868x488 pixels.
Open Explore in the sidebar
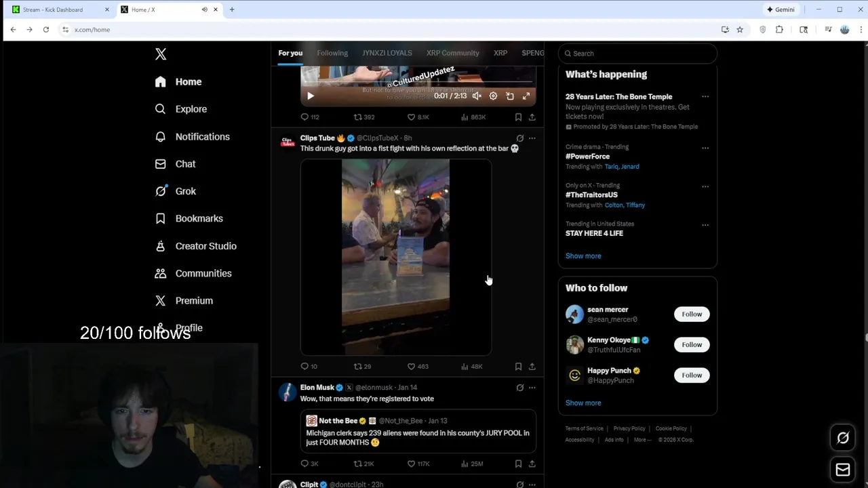pyautogui.click(x=180, y=109)
